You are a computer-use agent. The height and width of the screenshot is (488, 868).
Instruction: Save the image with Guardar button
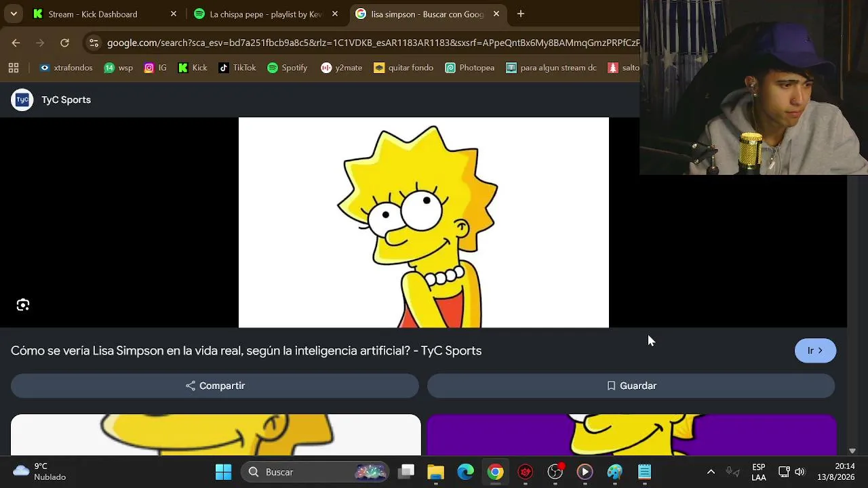coord(631,386)
